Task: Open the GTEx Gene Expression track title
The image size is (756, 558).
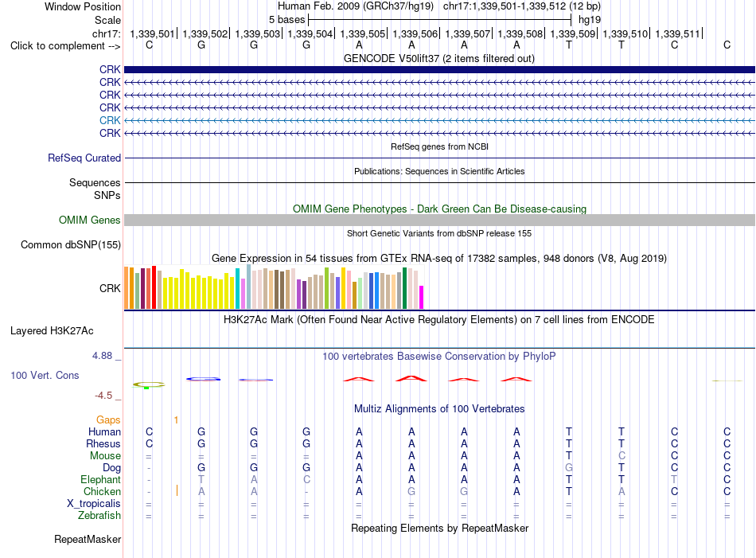Action: click(439, 258)
